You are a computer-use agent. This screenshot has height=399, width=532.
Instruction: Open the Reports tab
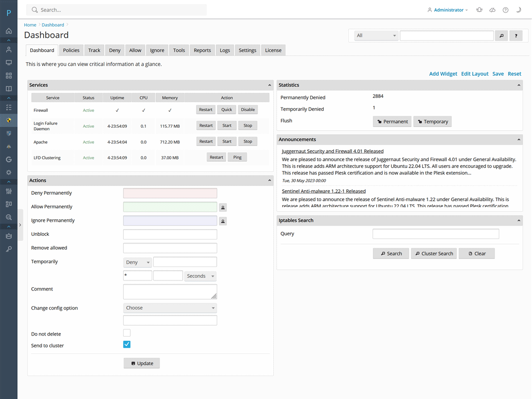pos(202,50)
